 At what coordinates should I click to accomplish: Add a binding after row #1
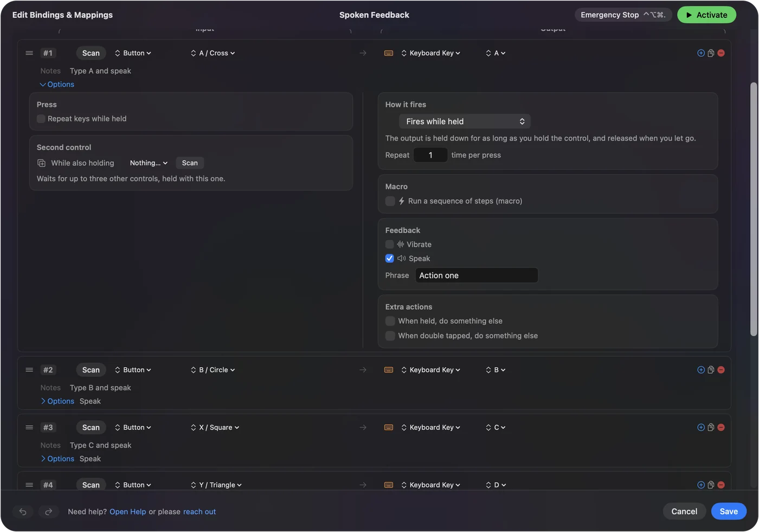point(701,53)
